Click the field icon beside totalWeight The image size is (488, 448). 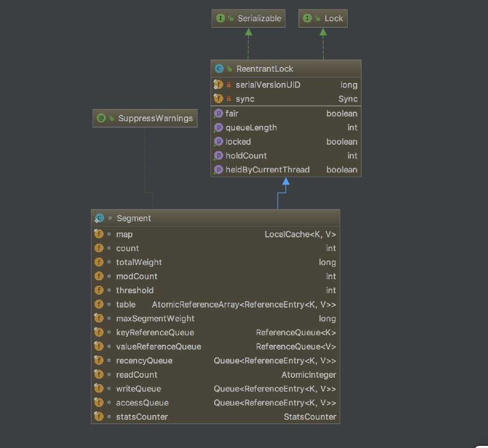99,262
